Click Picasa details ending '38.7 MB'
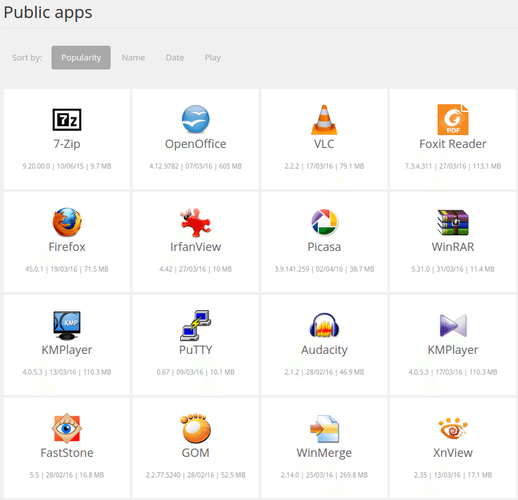 (324, 269)
